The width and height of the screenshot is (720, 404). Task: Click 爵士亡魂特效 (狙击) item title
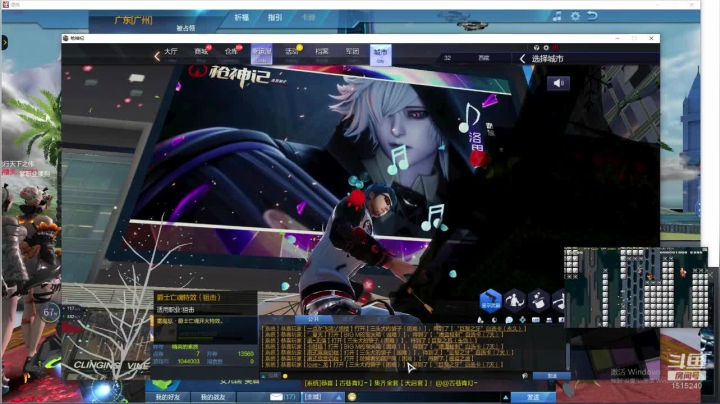188,297
